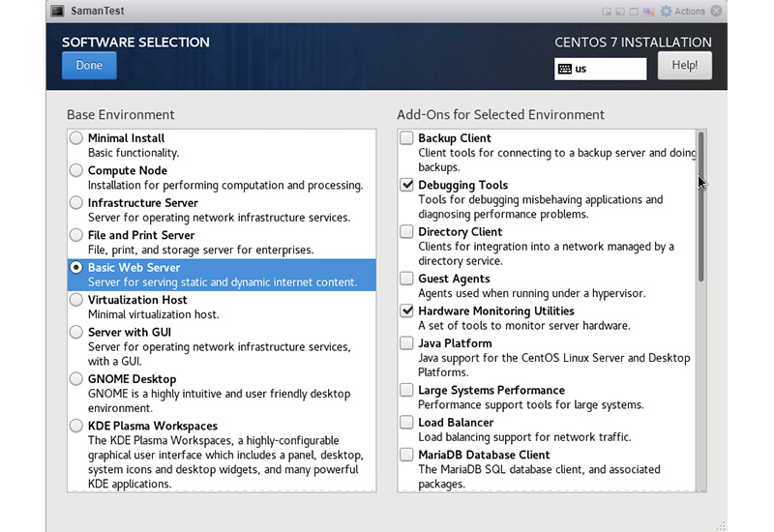Click the Help! button
This screenshot has width=774, height=532.
click(685, 65)
